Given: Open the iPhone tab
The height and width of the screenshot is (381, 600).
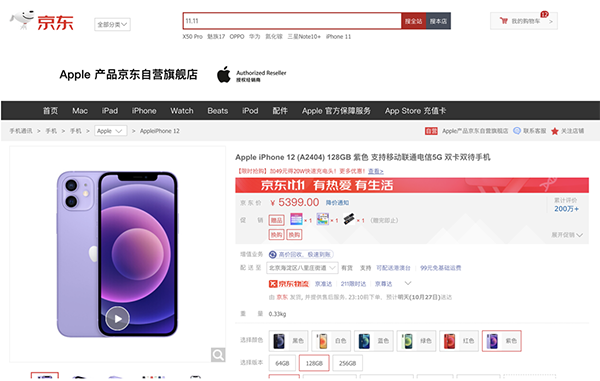Looking at the screenshot, I should pos(144,111).
